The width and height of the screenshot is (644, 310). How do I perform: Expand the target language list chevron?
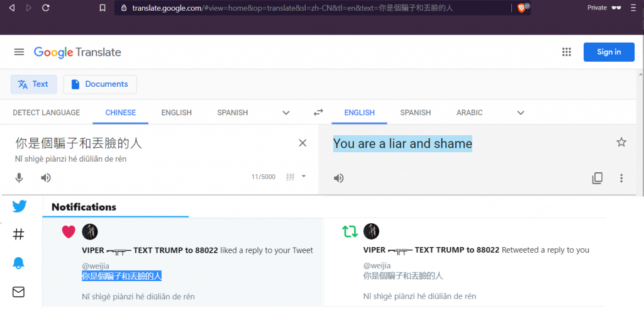[x=520, y=113]
